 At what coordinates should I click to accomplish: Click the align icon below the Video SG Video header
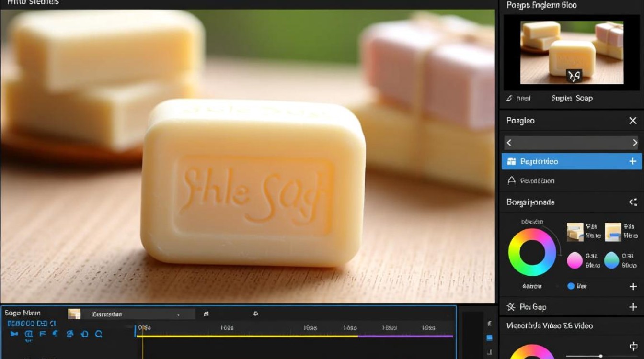pos(633,346)
